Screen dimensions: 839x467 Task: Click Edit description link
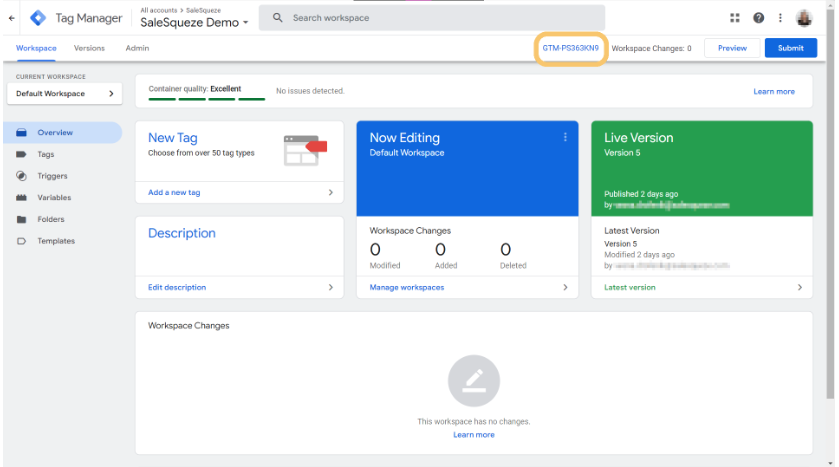coord(177,287)
